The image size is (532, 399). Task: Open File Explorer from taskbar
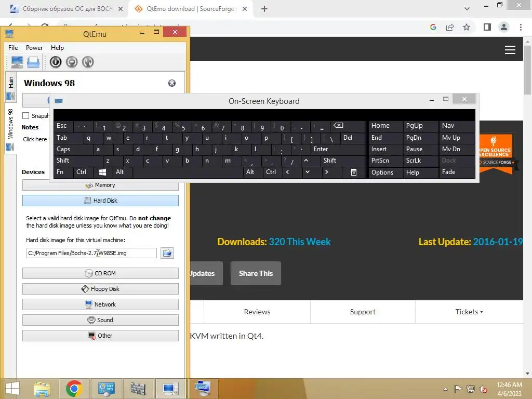tap(42, 389)
